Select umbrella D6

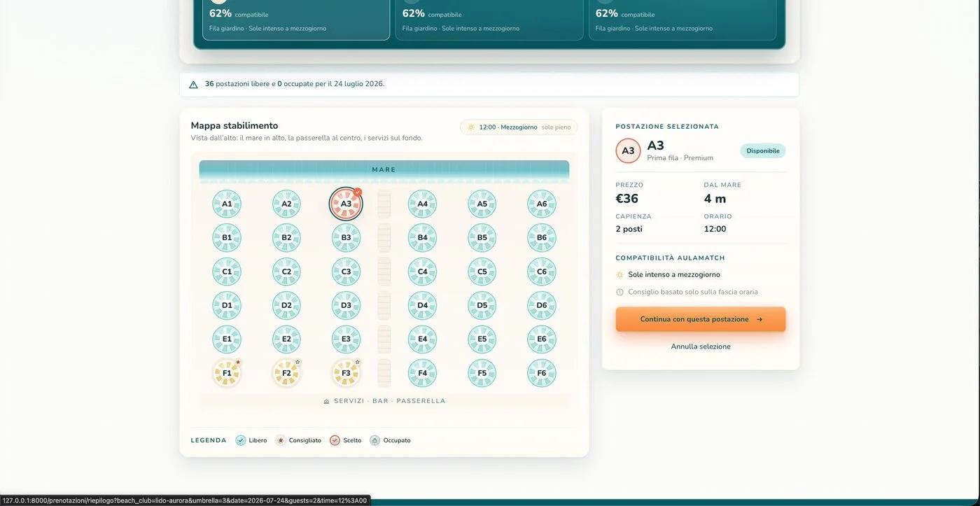point(542,306)
